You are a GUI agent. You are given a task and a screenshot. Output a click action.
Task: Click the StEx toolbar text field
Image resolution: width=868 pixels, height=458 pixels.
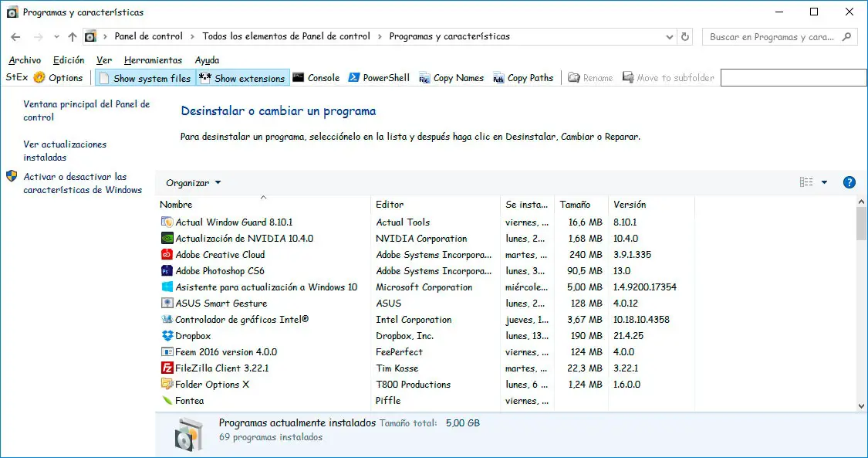[794, 78]
